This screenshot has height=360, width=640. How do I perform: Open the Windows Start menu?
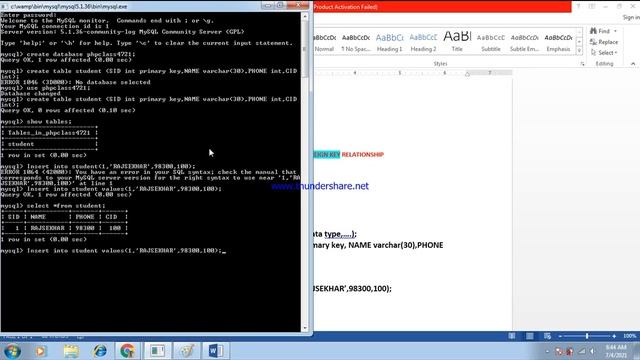12,351
